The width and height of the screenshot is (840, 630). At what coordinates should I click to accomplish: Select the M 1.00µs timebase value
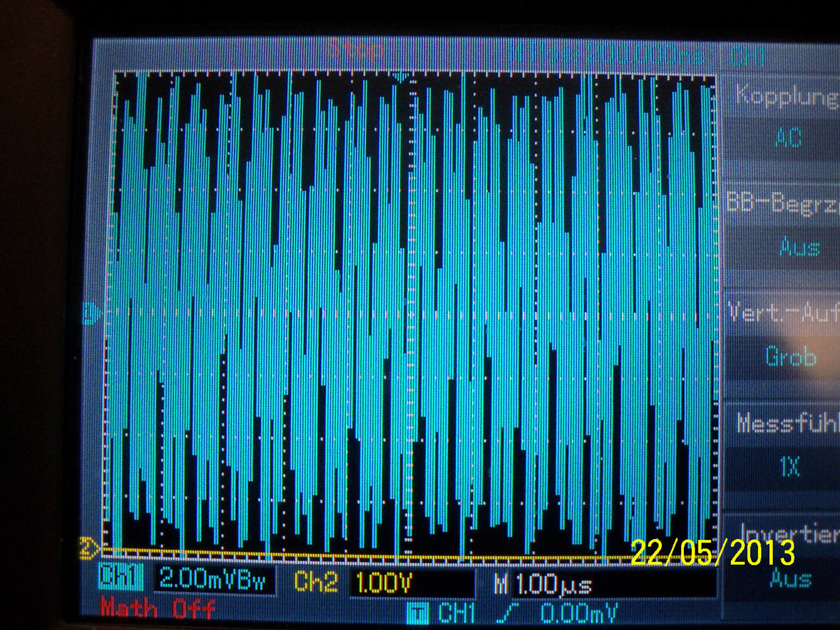click(552, 584)
